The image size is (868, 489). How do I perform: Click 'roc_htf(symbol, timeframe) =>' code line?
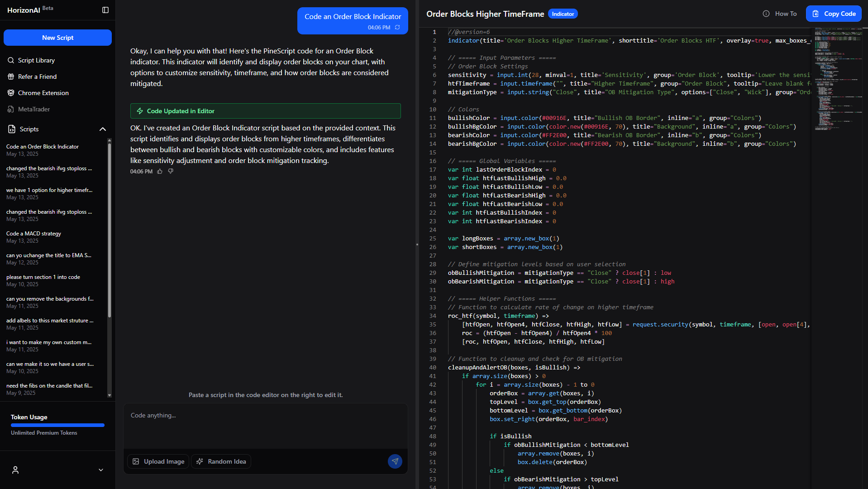point(498,316)
